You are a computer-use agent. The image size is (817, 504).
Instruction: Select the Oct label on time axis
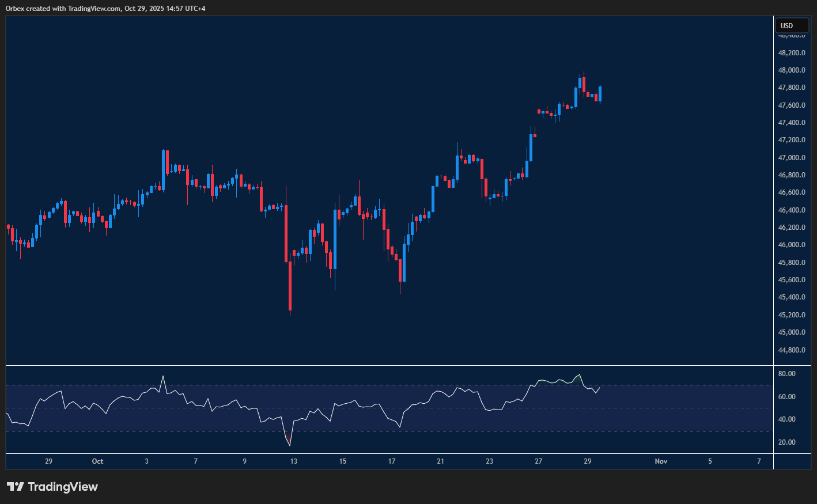[x=97, y=461]
